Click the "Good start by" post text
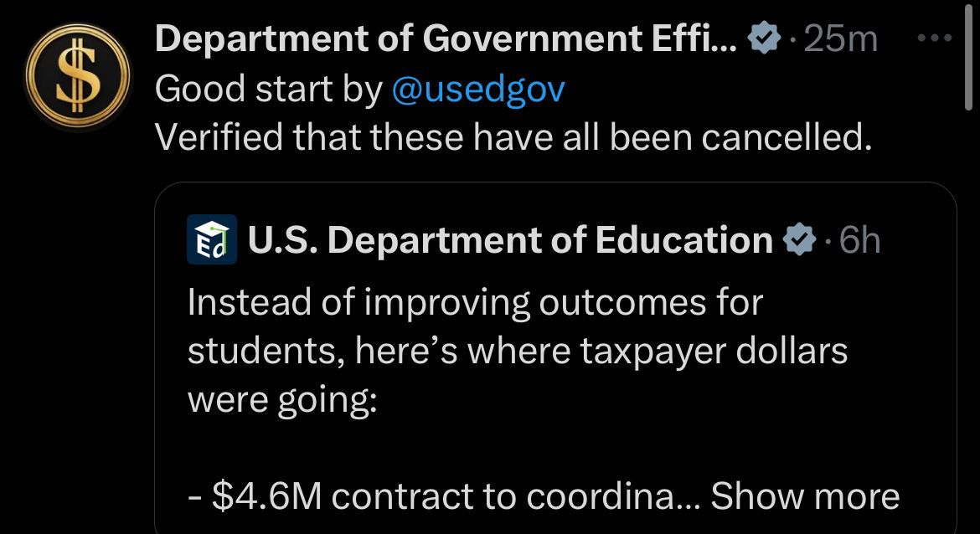 (268, 89)
